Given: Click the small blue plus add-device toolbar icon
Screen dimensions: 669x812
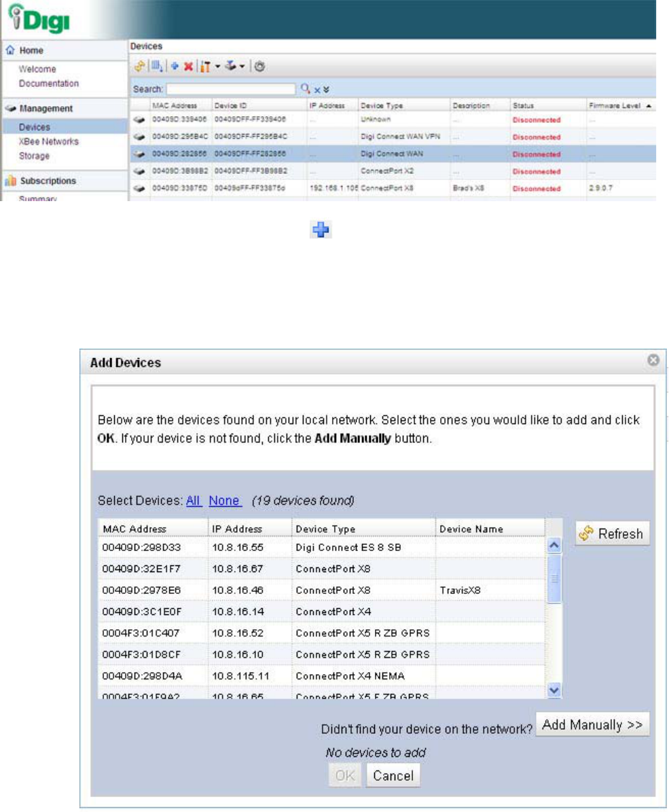Looking at the screenshot, I should 175,67.
